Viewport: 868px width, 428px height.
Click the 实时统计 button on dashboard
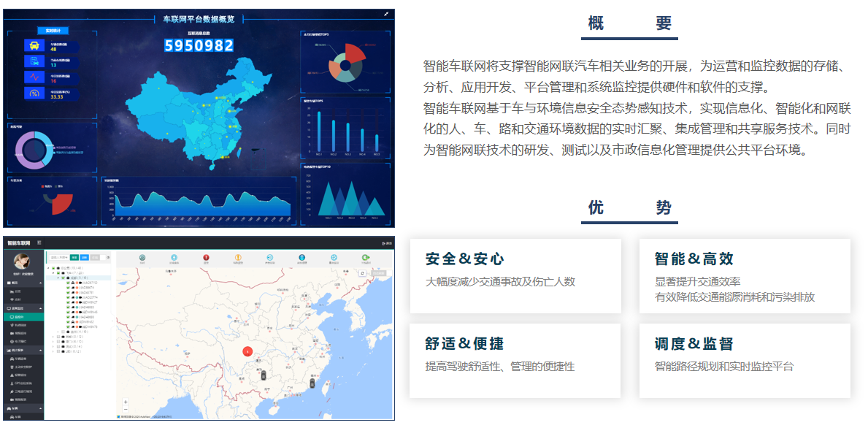53,31
